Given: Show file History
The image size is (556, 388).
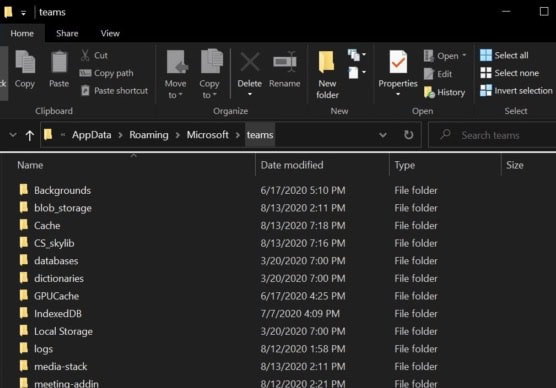Looking at the screenshot, I should click(x=444, y=92).
